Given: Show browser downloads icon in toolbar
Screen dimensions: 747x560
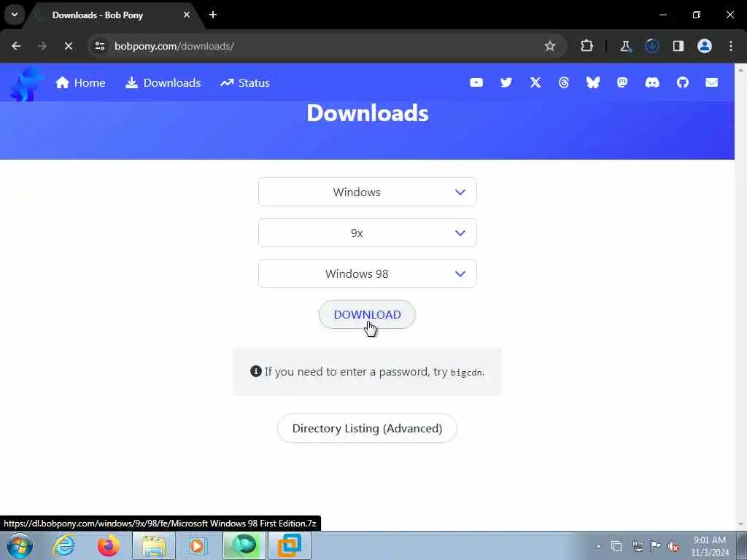Looking at the screenshot, I should pyautogui.click(x=651, y=46).
